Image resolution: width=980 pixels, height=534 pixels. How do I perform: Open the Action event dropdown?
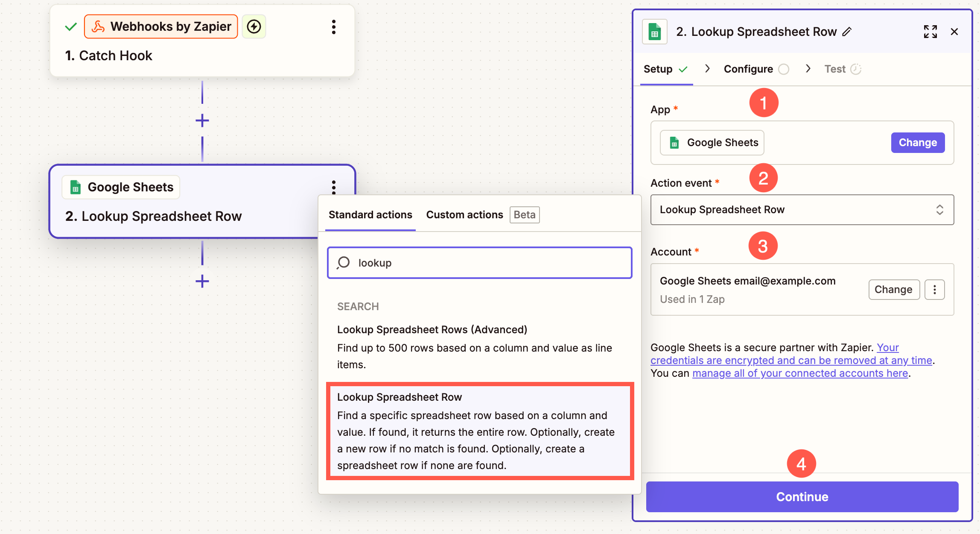pos(802,210)
